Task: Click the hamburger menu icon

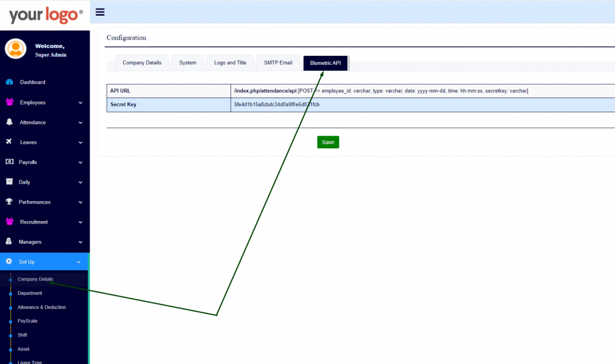Action: [x=100, y=12]
